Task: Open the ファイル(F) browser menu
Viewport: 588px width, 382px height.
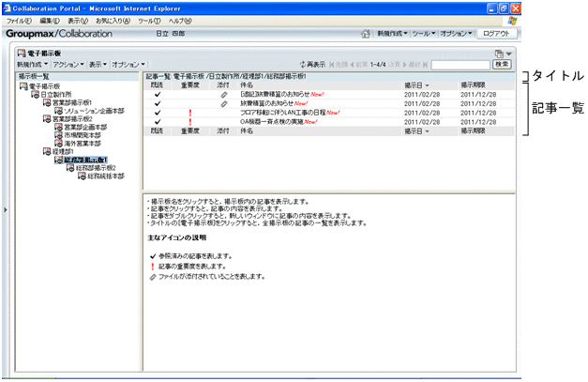Action: 21,20
